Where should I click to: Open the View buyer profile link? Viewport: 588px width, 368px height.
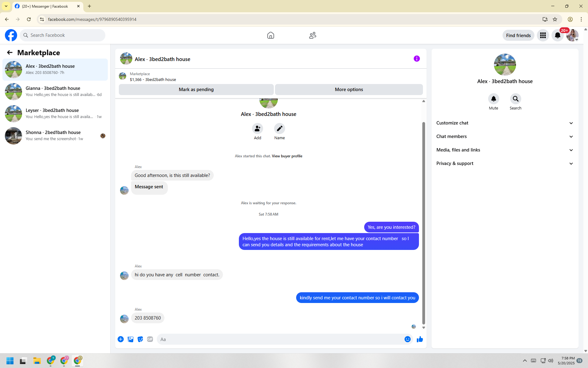(287, 156)
